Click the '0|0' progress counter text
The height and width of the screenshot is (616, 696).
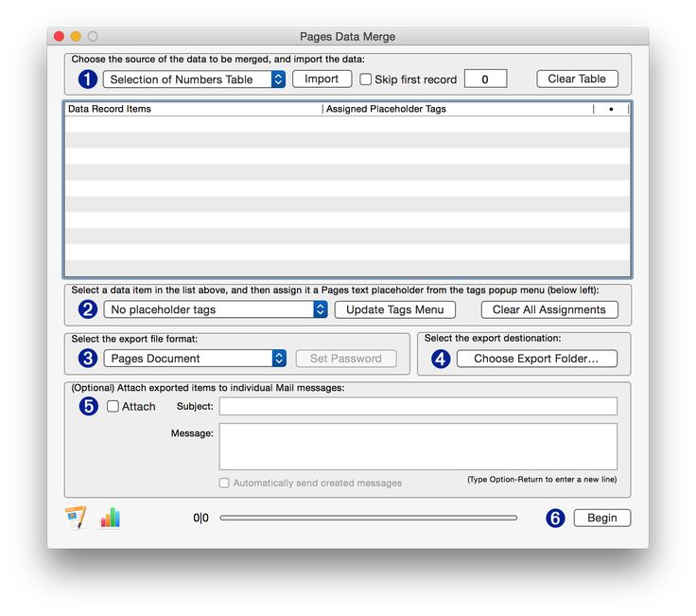point(200,518)
